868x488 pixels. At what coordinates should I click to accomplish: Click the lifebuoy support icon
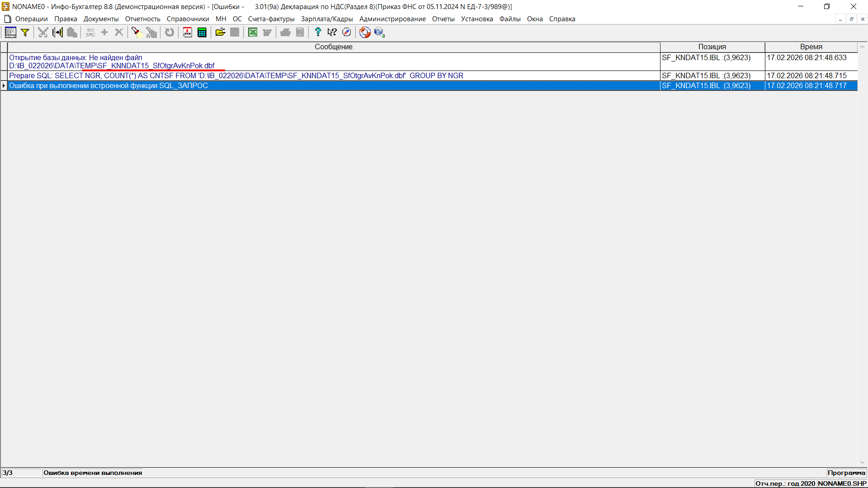tap(365, 32)
